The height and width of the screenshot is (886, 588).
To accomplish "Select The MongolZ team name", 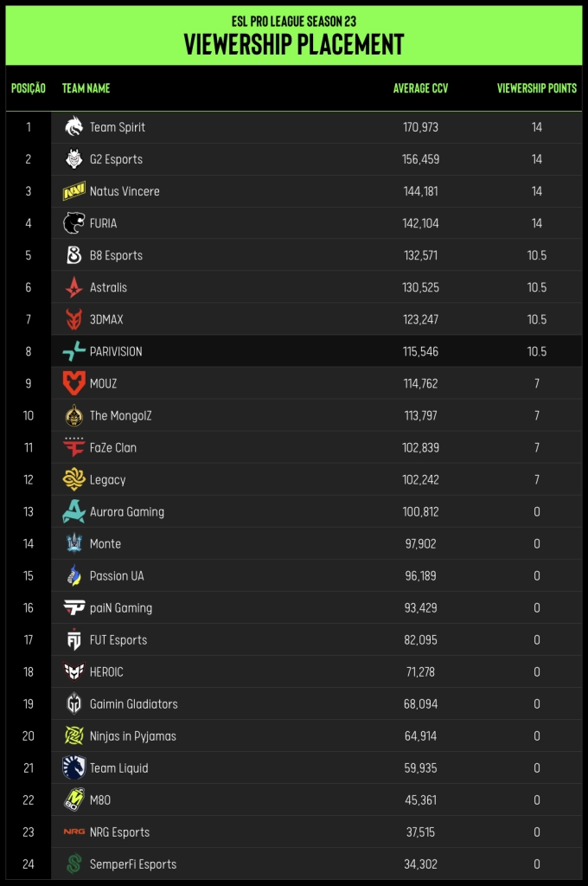I will coord(121,416).
